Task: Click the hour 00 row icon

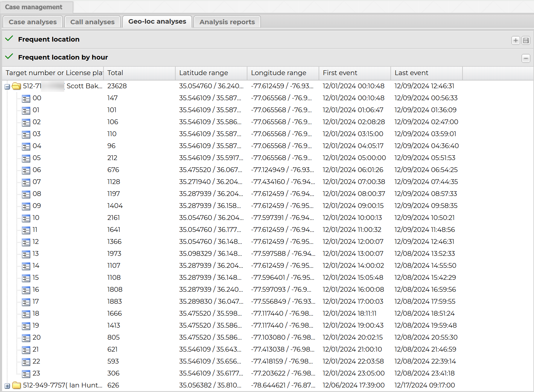Action: click(x=26, y=98)
